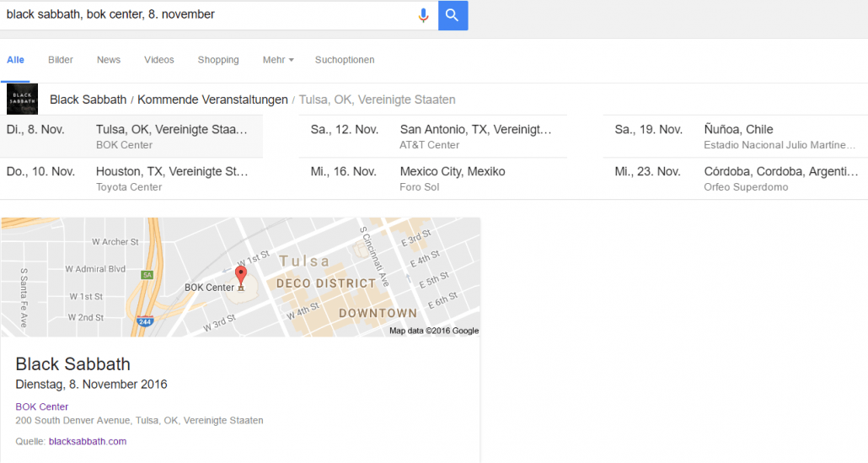Click the W Archer St label on the map
Screen dimensions: 868x463
click(115, 242)
